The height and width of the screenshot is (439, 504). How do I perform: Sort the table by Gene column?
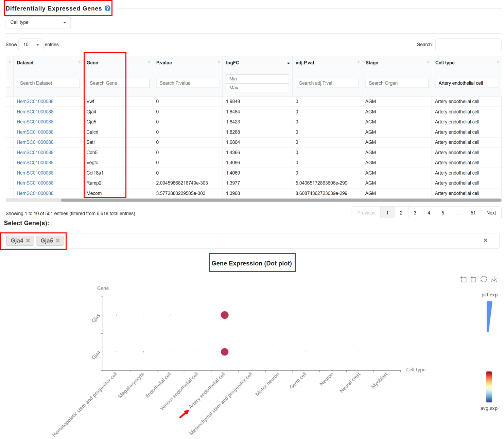(x=118, y=63)
